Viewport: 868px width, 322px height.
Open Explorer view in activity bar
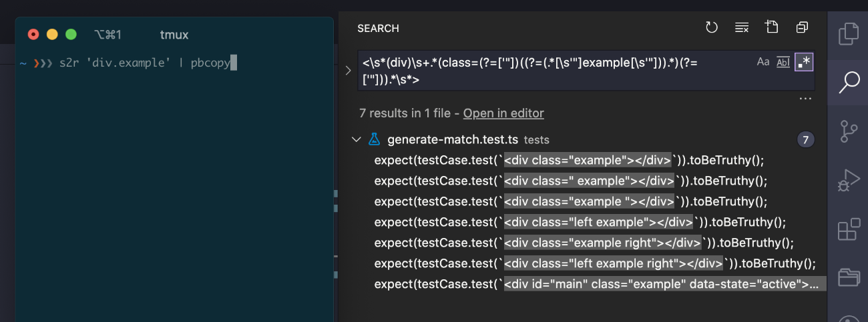[x=848, y=34]
